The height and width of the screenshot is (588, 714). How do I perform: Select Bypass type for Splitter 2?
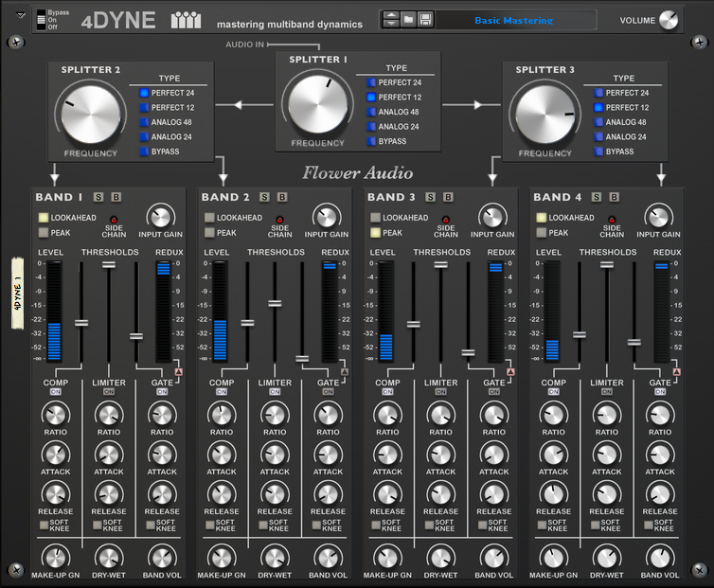(x=145, y=151)
